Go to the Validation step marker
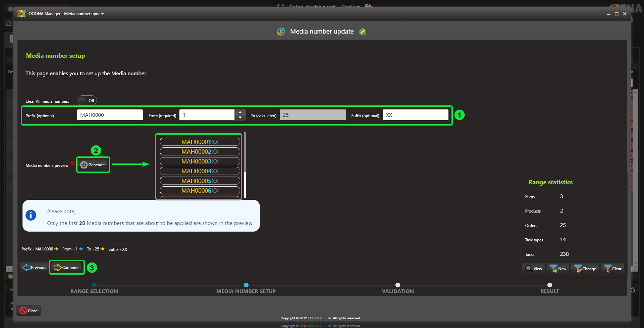This screenshot has height=328, width=644. click(x=398, y=285)
